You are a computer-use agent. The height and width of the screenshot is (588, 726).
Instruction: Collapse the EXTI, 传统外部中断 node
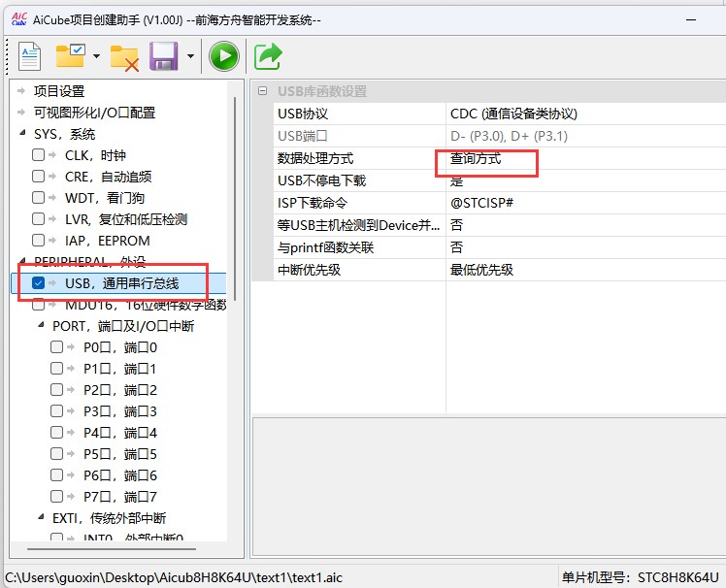click(x=41, y=517)
